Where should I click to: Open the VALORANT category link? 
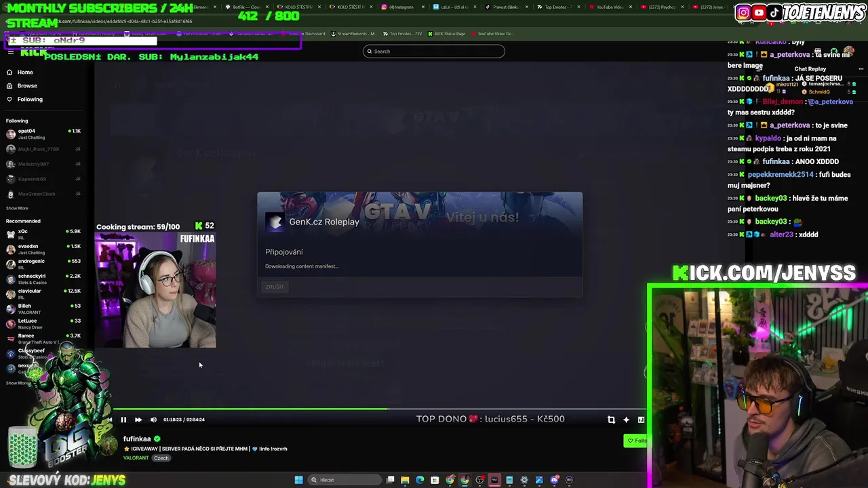[x=136, y=458]
